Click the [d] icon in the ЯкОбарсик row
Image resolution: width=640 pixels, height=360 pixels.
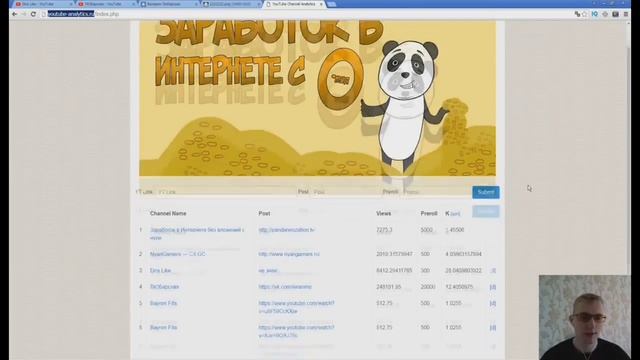[x=493, y=287]
